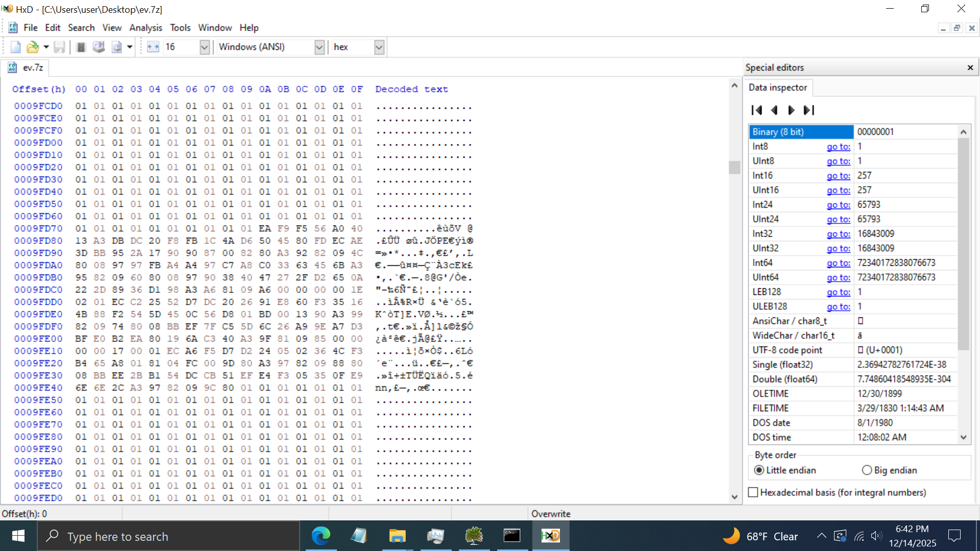Image resolution: width=980 pixels, height=551 pixels.
Task: Click 'go to:' link for Int32
Action: (x=838, y=234)
